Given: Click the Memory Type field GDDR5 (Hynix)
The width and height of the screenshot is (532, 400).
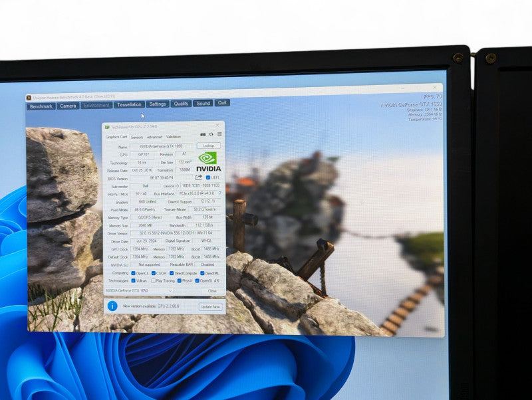Looking at the screenshot, I should pos(150,217).
